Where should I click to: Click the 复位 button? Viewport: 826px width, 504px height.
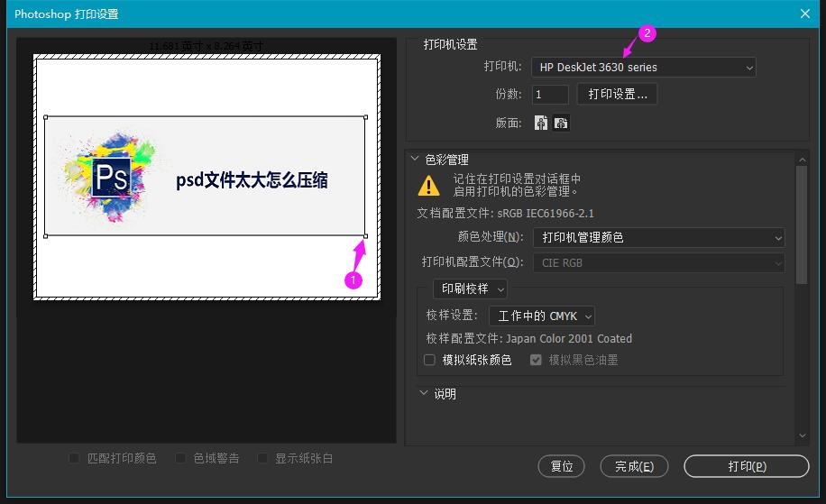click(x=562, y=467)
